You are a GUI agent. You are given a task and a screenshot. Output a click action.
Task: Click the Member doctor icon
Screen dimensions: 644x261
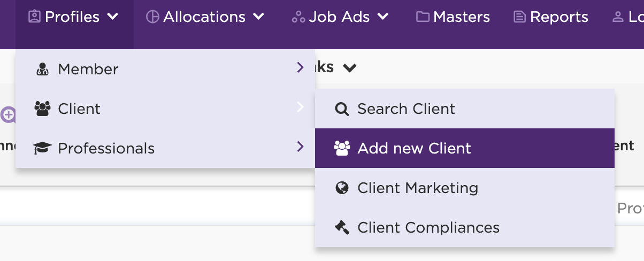tap(42, 69)
